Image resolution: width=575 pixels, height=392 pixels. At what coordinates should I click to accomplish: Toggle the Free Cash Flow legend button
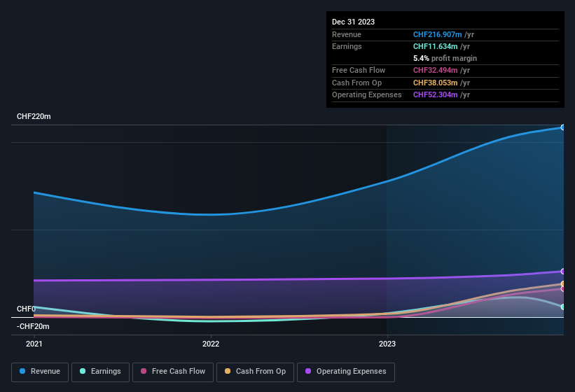173,372
